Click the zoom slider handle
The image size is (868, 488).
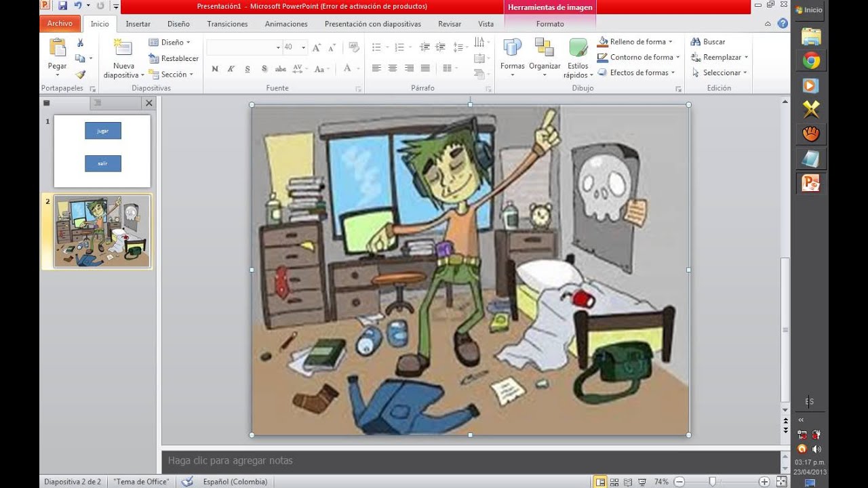point(712,482)
